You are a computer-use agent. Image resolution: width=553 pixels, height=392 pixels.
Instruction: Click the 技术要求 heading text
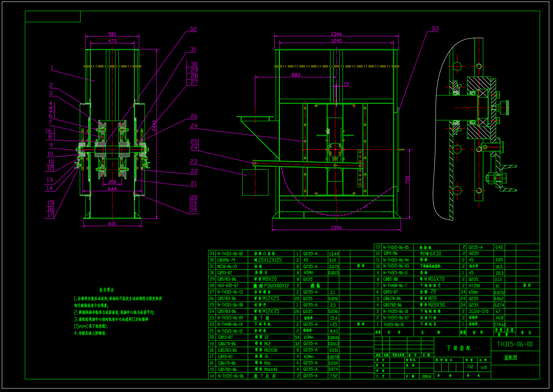click(x=106, y=290)
